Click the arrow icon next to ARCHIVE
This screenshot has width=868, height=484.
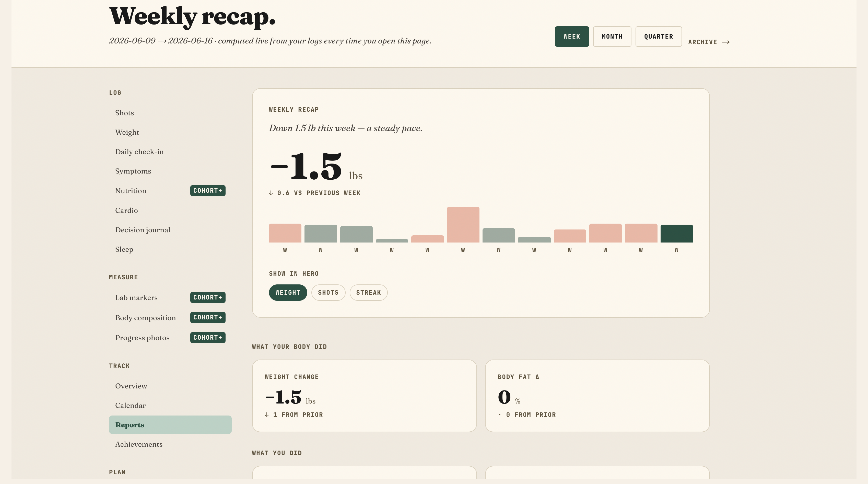[x=726, y=42]
